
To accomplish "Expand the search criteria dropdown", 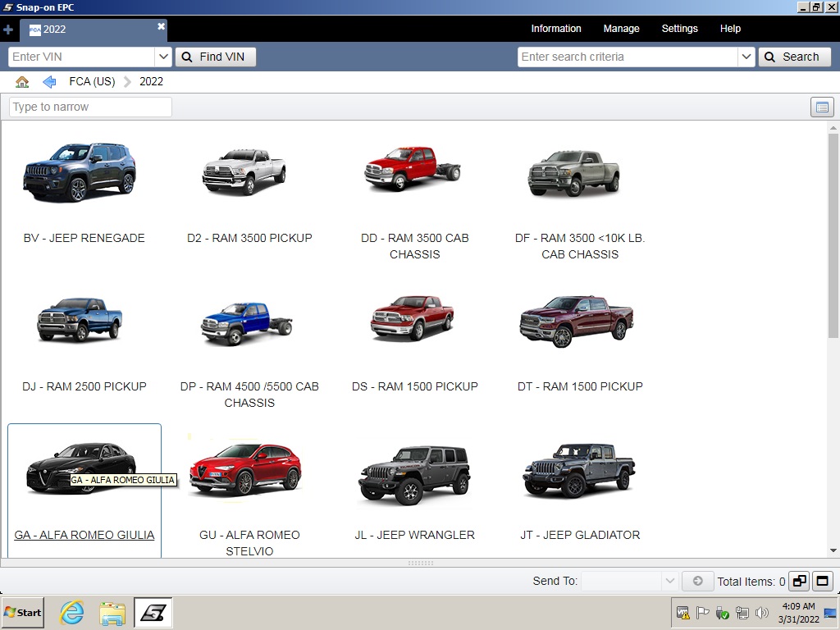I will pos(746,57).
